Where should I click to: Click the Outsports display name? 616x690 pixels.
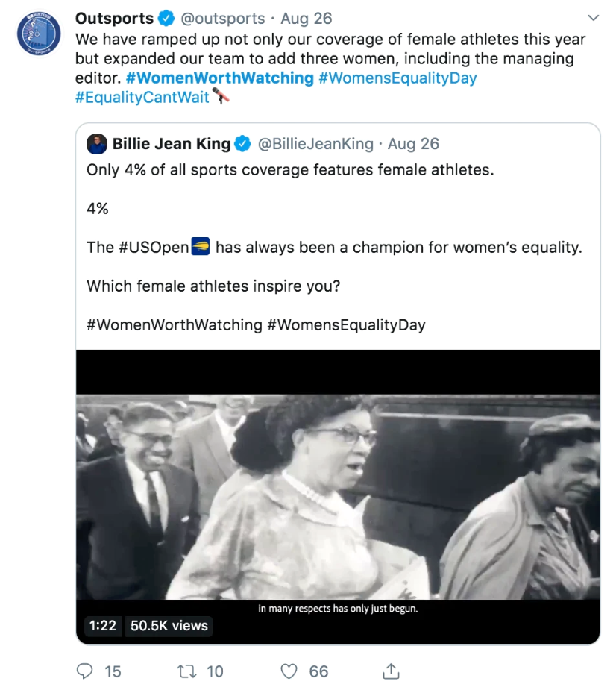coord(114,19)
